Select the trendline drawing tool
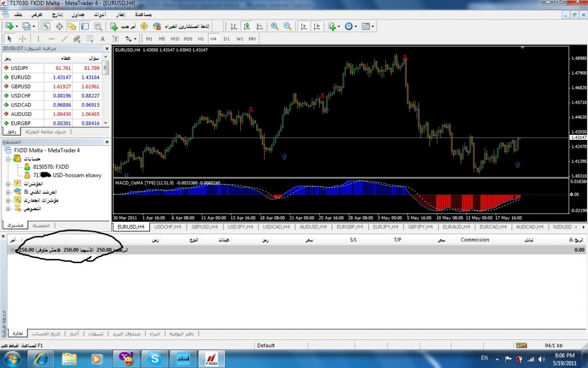Screen dimensions: 588x368 coord(64,38)
